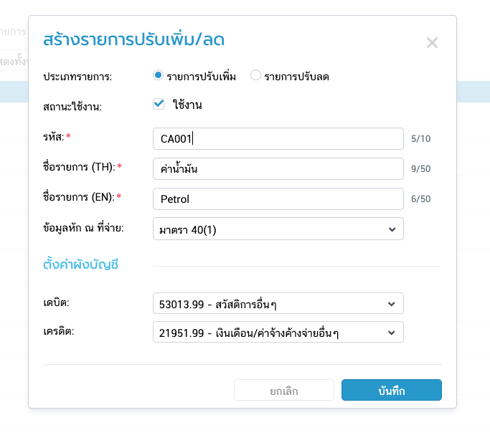The height and width of the screenshot is (448, 490).
Task: Click the 9/50 character counter
Action: [x=421, y=169]
